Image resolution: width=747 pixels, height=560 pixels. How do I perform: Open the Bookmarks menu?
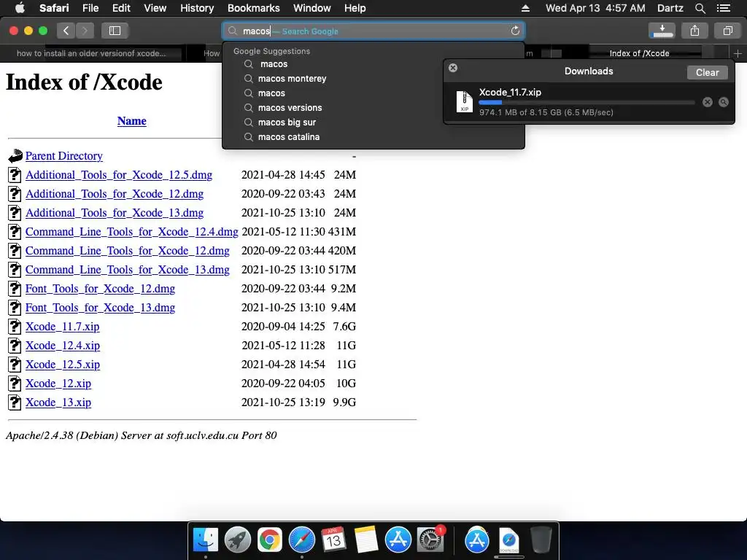pyautogui.click(x=253, y=8)
